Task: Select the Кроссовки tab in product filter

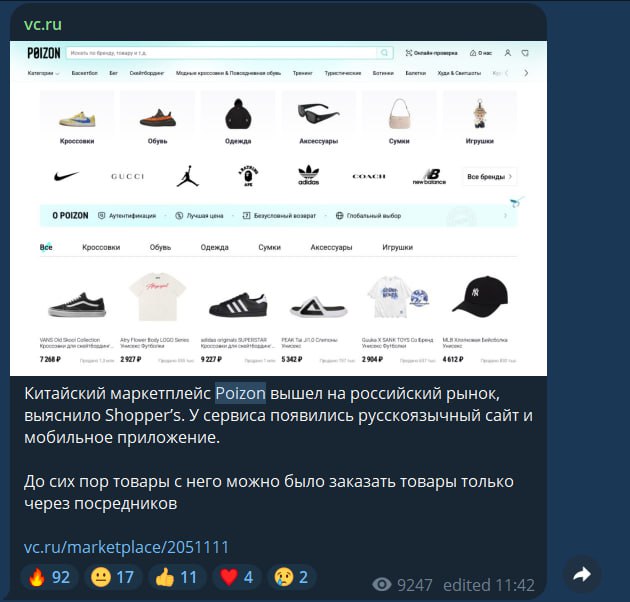Action: coord(101,247)
